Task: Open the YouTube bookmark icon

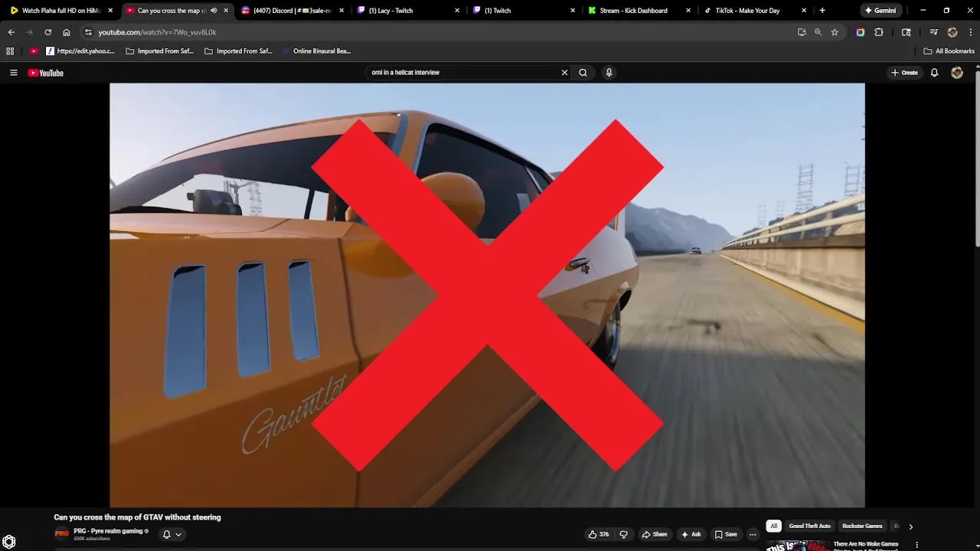Action: point(34,51)
